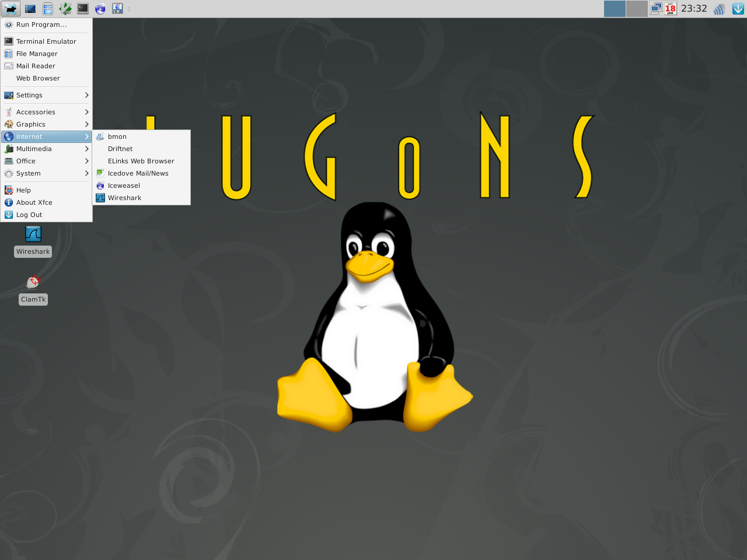Click the Log Out arrow icon in menu
Screen dimensions: 747x560
tap(9, 215)
